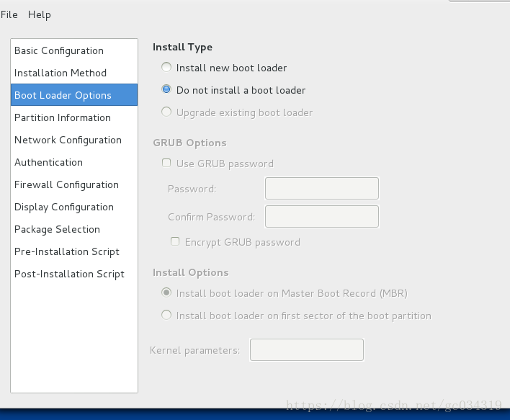
Task: Show Firewall Configuration settings
Action: (74, 184)
